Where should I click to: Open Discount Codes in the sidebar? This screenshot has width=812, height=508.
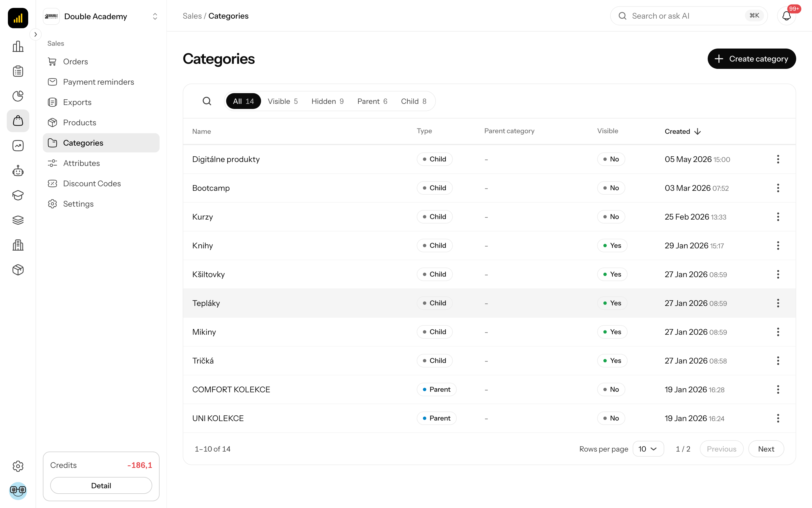click(101, 183)
